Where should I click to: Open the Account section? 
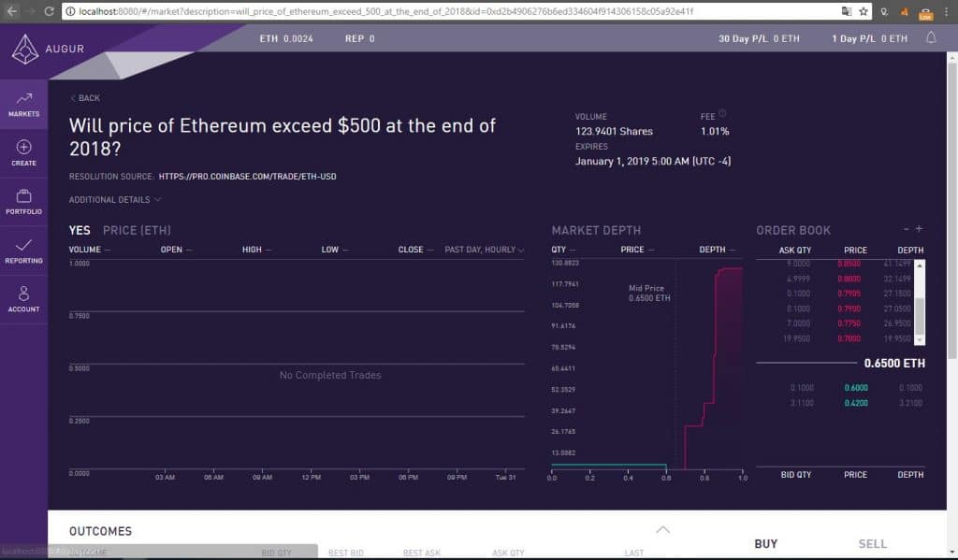pyautogui.click(x=23, y=299)
